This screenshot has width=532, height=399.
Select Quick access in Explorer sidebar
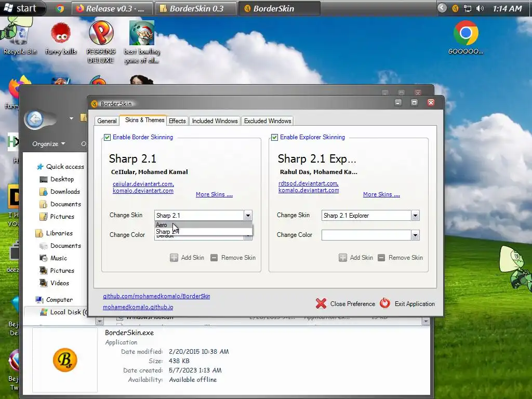click(x=60, y=167)
